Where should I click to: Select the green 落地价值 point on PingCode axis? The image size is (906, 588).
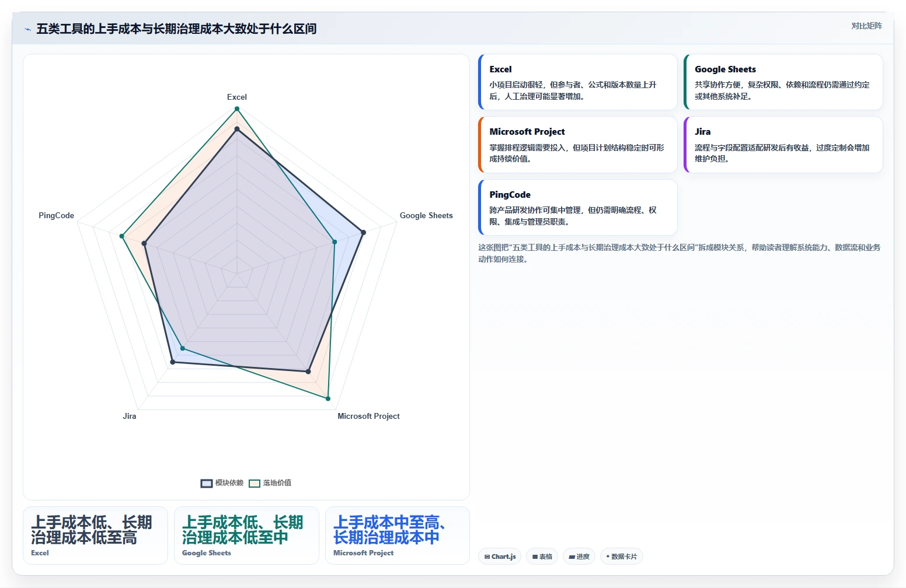pyautogui.click(x=121, y=236)
